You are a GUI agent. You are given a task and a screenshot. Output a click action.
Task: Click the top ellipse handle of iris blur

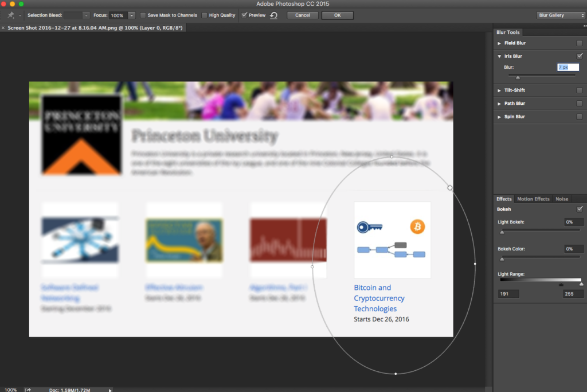pyautogui.click(x=392, y=157)
